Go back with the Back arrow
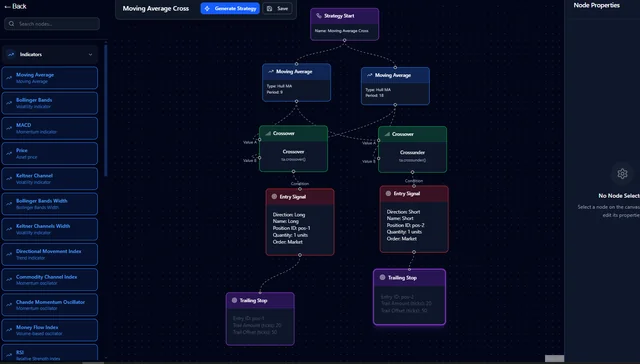The width and height of the screenshot is (640, 364). (16, 7)
